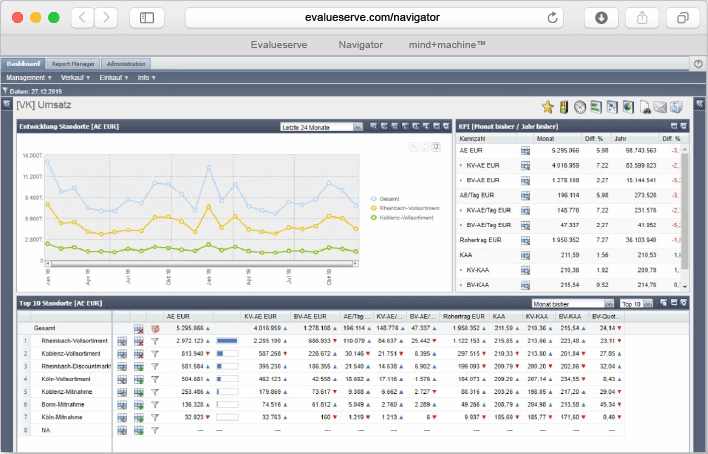Sort by the KV-AE EUR column header
The width and height of the screenshot is (708, 454).
pos(260,317)
